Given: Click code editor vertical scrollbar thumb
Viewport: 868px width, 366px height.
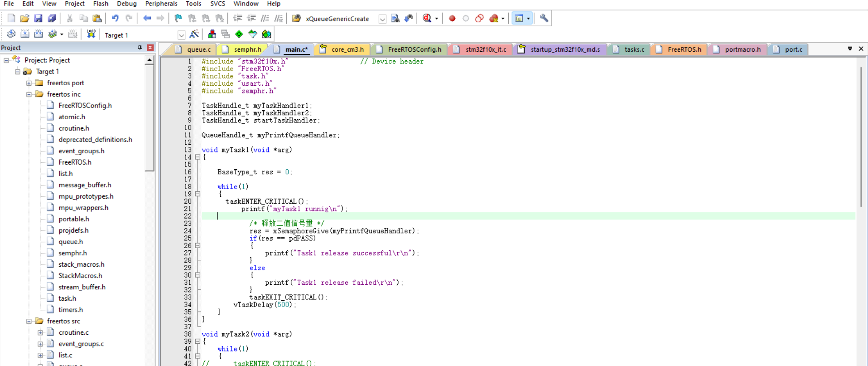Looking at the screenshot, I should tap(860, 136).
